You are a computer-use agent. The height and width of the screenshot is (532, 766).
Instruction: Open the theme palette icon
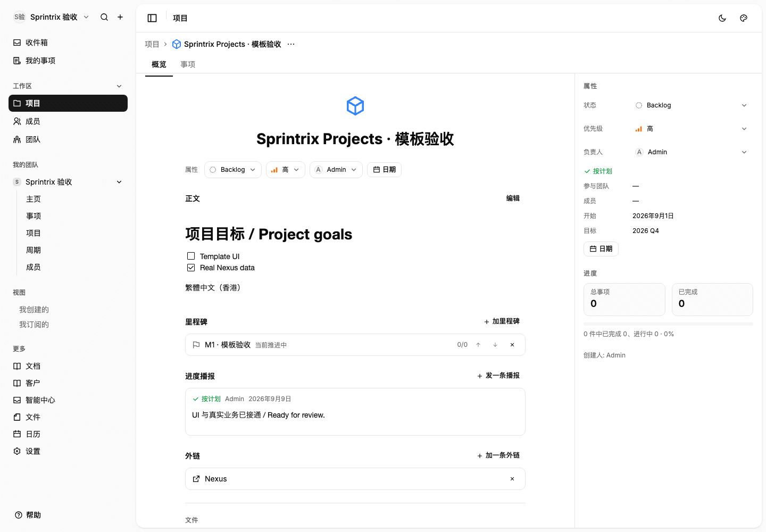(x=744, y=18)
